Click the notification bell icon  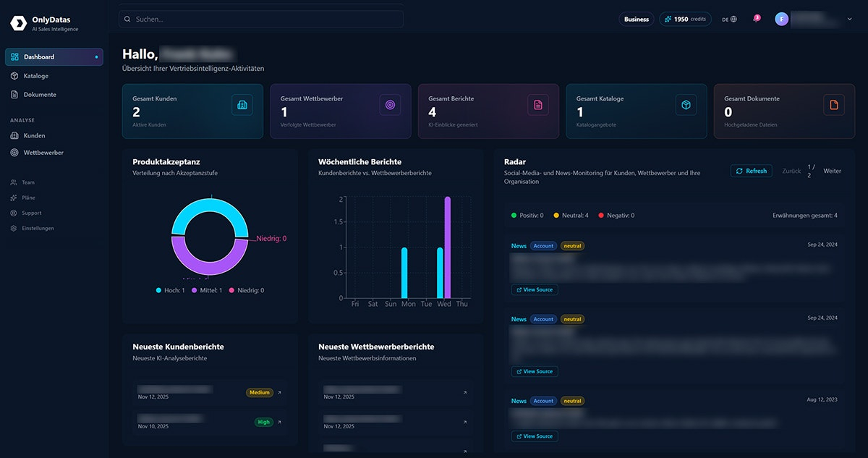(756, 20)
